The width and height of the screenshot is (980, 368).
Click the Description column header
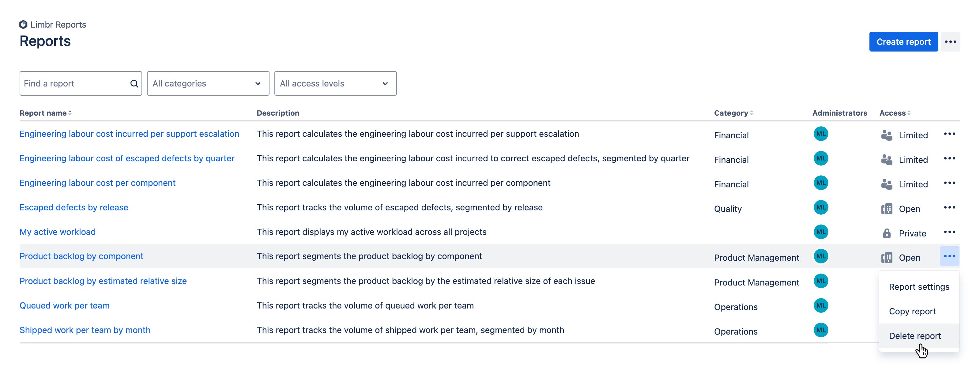point(278,113)
